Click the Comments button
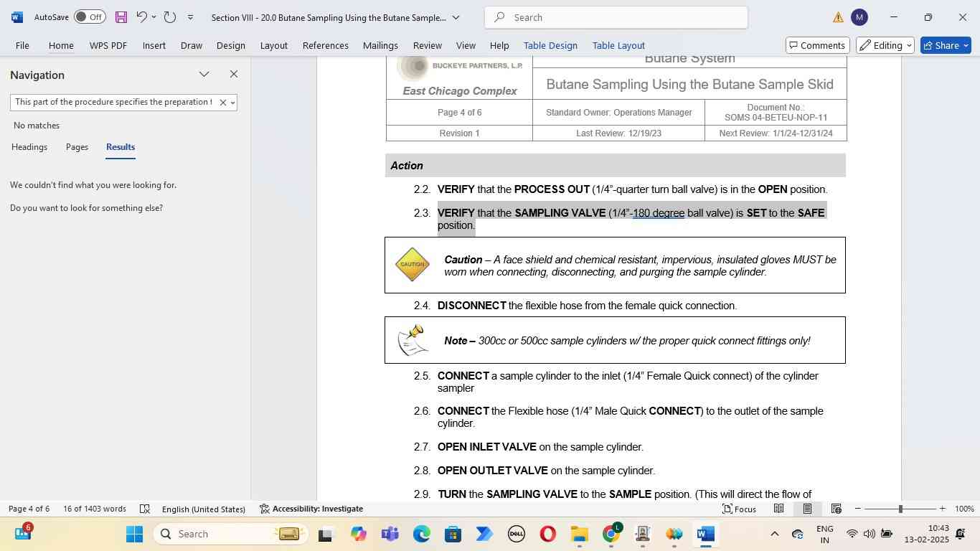This screenshot has width=980, height=551. (x=818, y=45)
